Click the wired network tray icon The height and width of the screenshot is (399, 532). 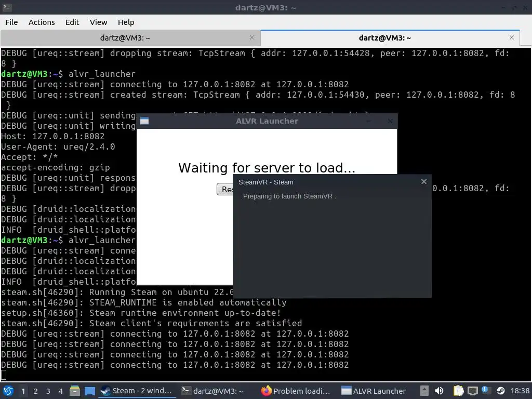pyautogui.click(x=473, y=391)
